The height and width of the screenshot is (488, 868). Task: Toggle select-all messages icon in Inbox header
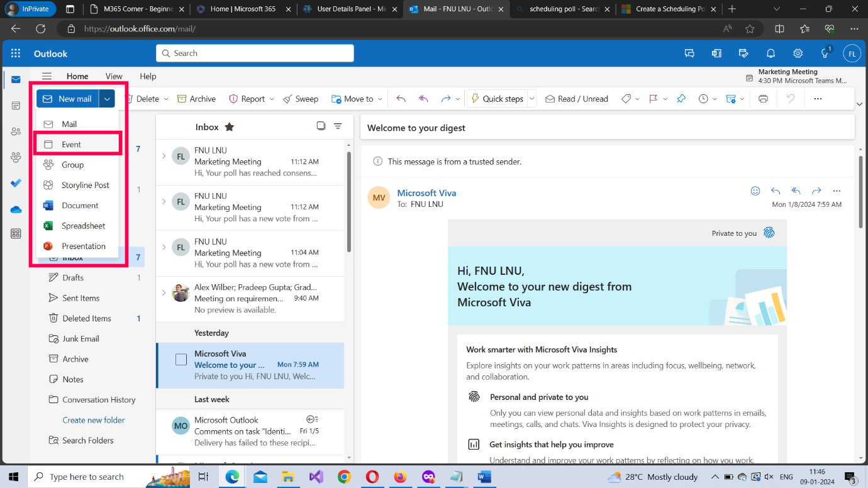(x=321, y=126)
